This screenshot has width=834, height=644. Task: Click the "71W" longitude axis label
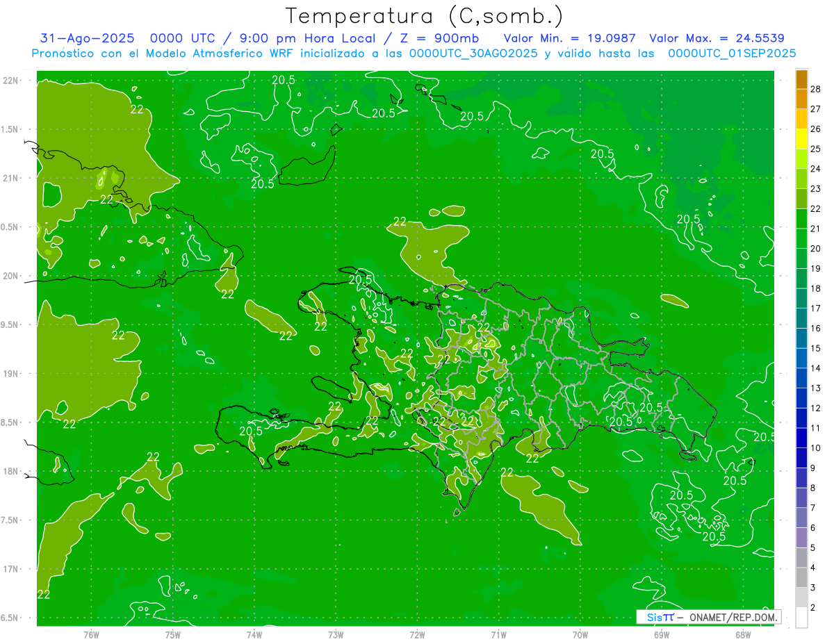[x=498, y=635]
